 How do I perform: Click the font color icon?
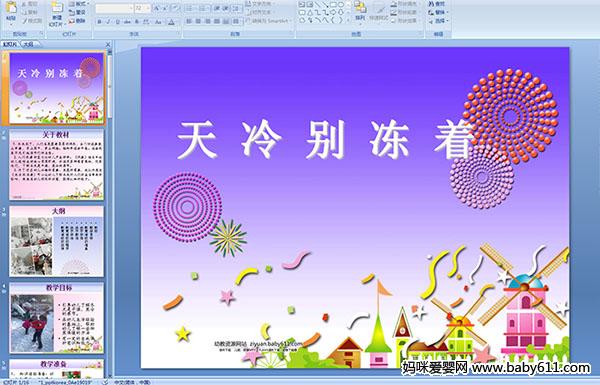click(x=172, y=21)
